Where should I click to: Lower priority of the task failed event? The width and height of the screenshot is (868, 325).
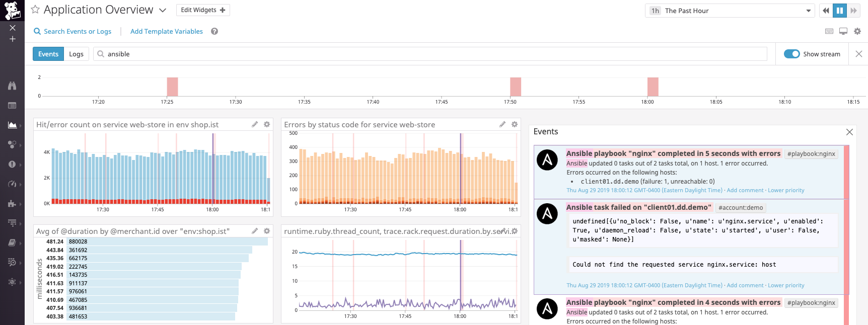(786, 285)
